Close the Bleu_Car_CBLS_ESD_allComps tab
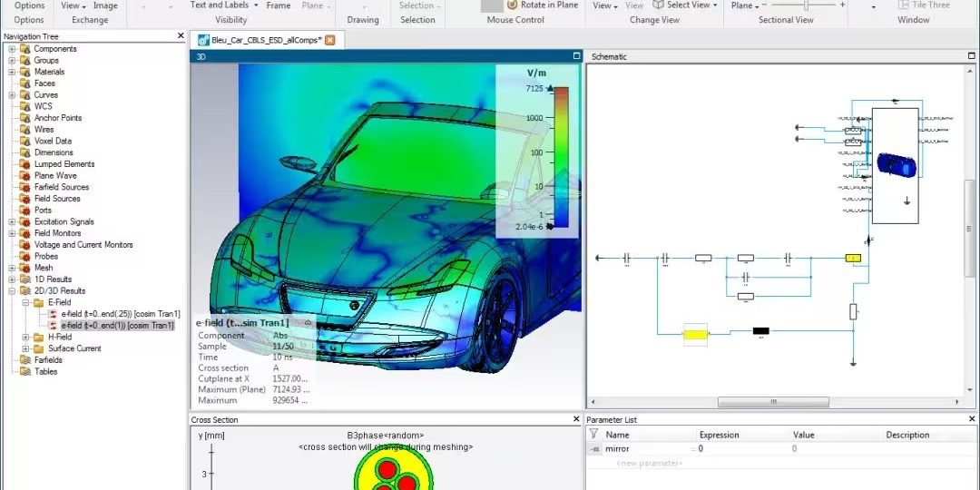Image resolution: width=980 pixels, height=490 pixels. (329, 40)
